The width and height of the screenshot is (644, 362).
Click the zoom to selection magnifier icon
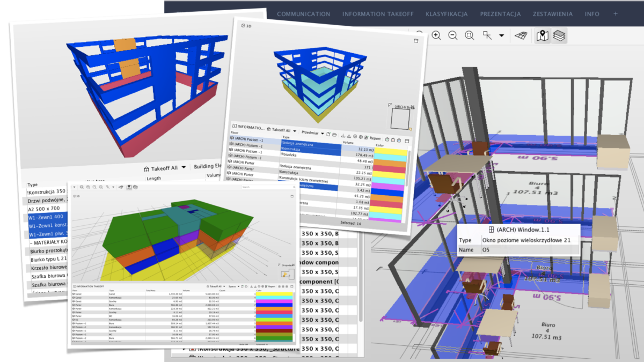click(469, 35)
